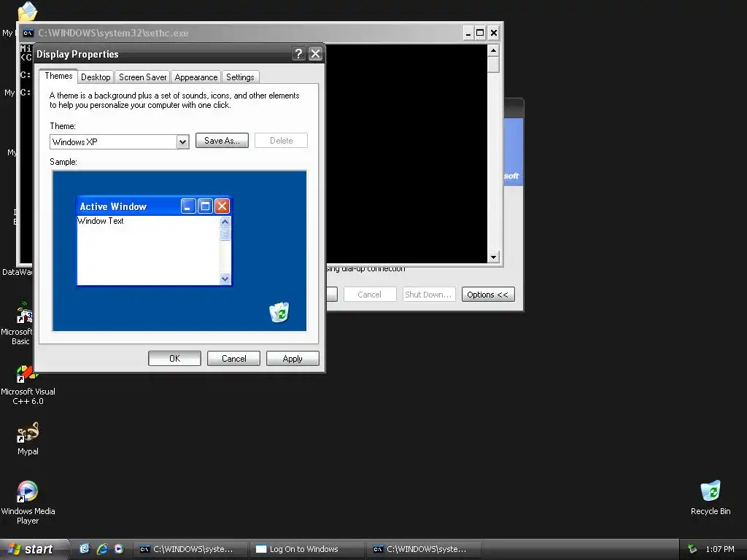The width and height of the screenshot is (747, 560).
Task: Click the Save As... button
Action: tap(222, 141)
